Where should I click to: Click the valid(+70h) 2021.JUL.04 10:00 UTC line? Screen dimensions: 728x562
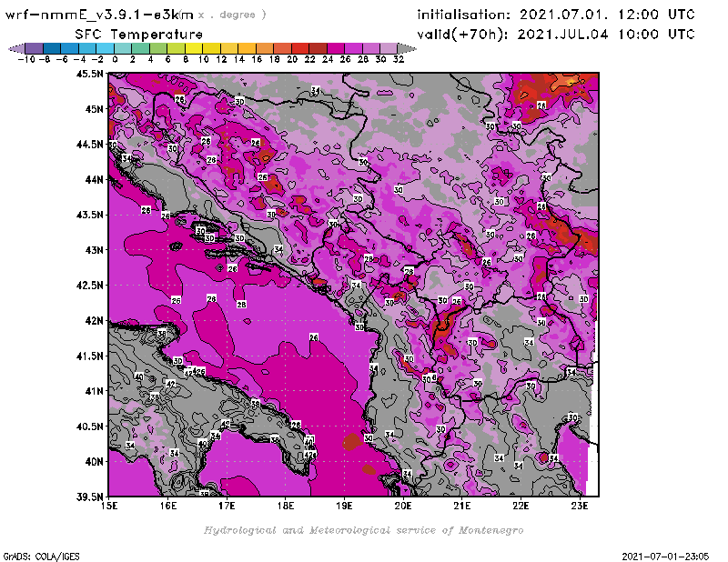tap(556, 35)
